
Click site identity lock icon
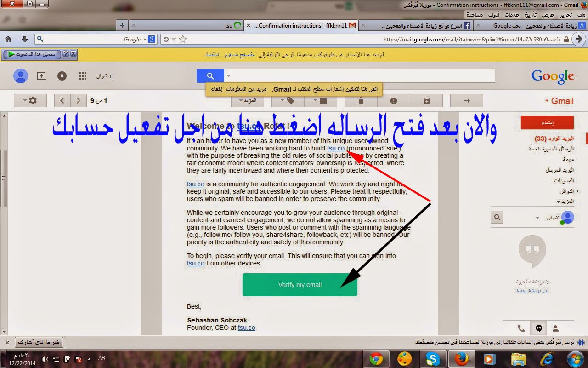[566, 40]
